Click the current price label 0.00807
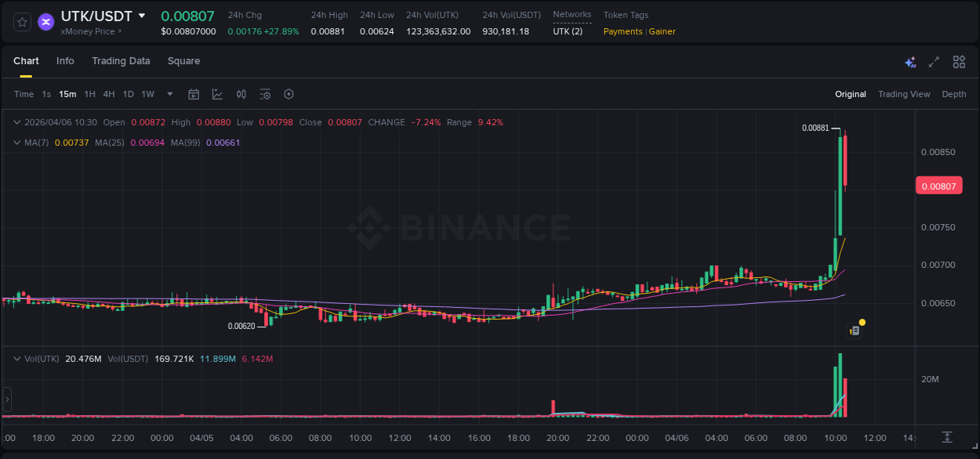The height and width of the screenshot is (459, 980). [938, 185]
